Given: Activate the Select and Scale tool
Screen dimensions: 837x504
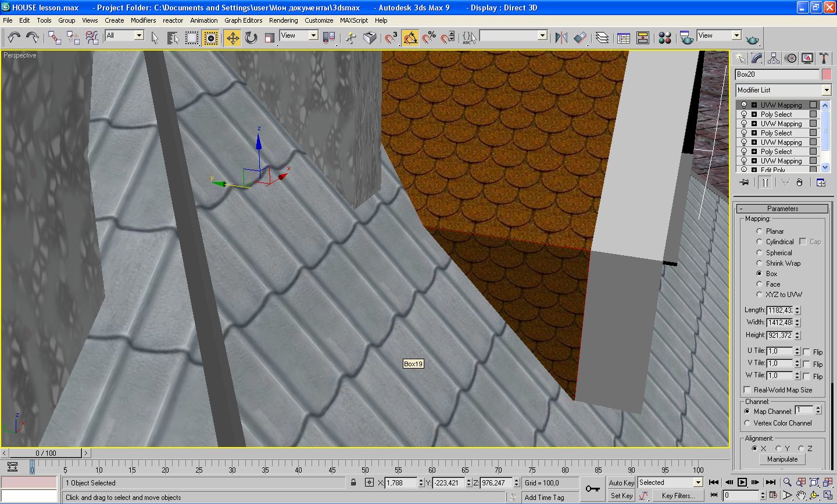Looking at the screenshot, I should click(270, 38).
